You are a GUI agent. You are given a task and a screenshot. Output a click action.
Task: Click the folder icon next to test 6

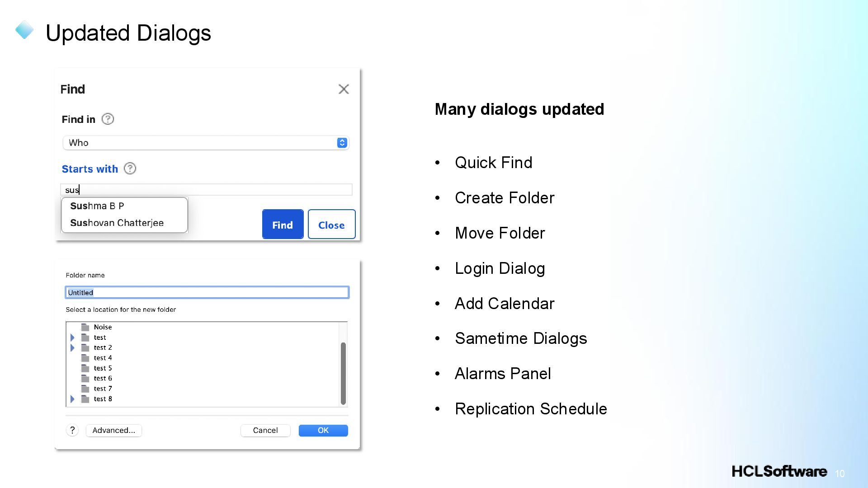tap(85, 378)
